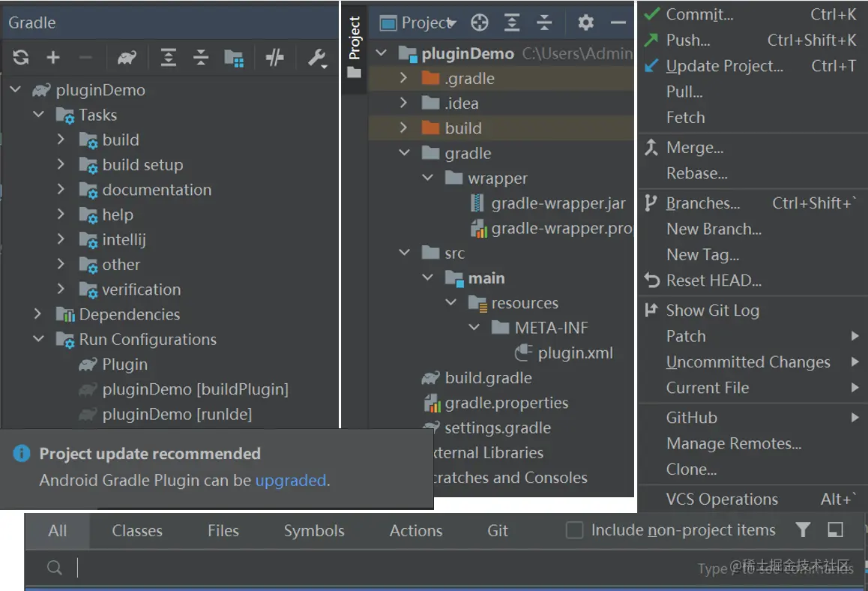Expand the verification task group

click(61, 289)
